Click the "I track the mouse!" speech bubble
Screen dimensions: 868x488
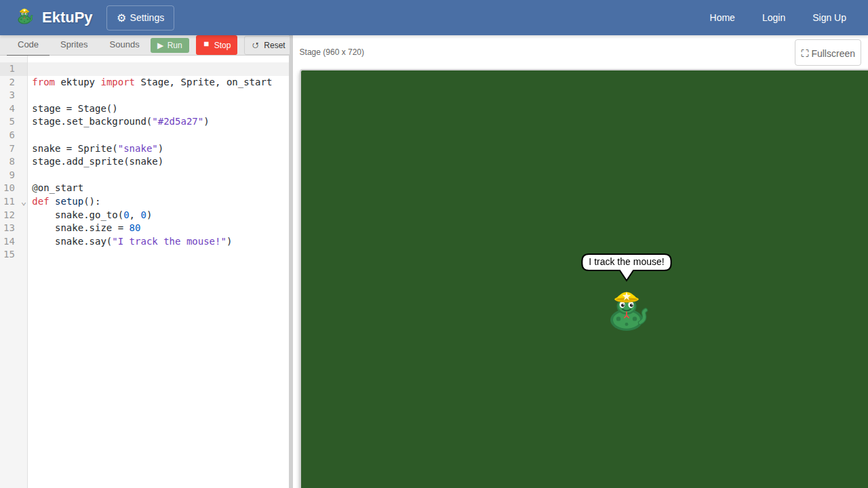click(626, 262)
